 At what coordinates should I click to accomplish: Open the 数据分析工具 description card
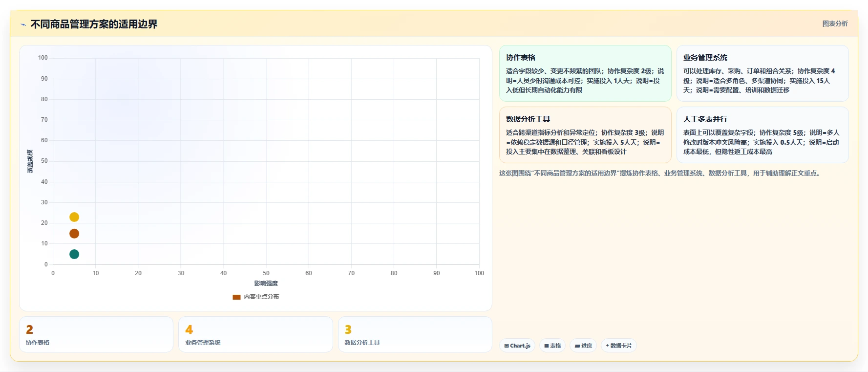(585, 135)
